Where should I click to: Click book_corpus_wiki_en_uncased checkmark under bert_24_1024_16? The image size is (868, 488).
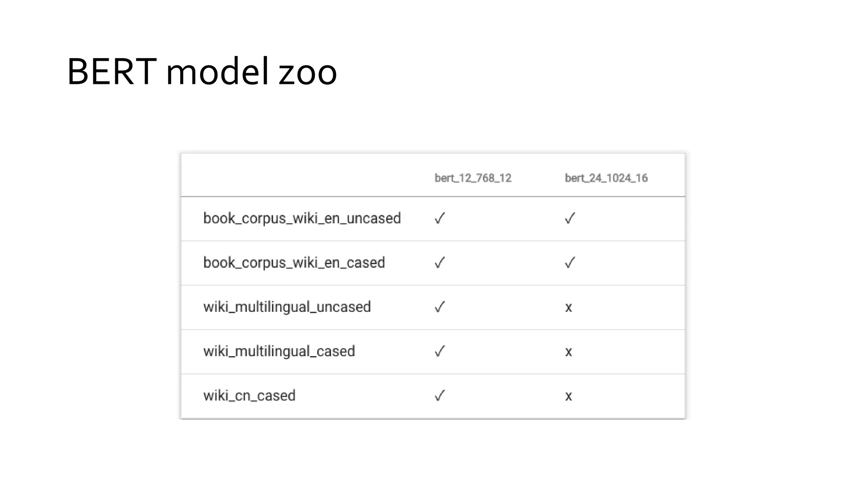pos(570,219)
